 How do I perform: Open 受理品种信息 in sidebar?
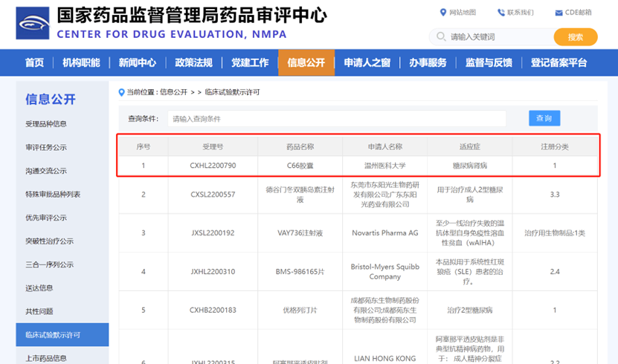coord(46,124)
